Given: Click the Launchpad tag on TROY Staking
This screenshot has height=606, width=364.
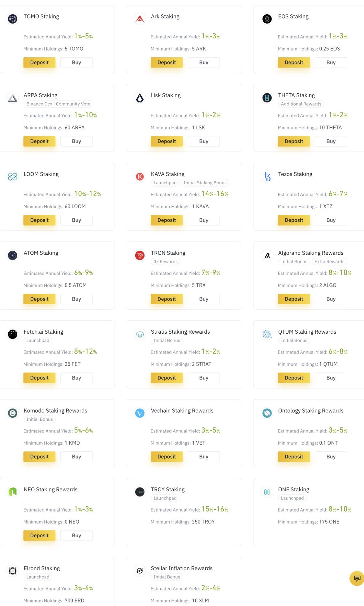Looking at the screenshot, I should 165,498.
